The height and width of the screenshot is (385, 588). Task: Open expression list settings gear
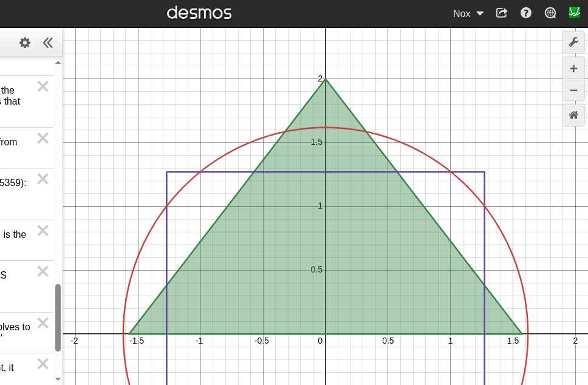click(x=25, y=43)
